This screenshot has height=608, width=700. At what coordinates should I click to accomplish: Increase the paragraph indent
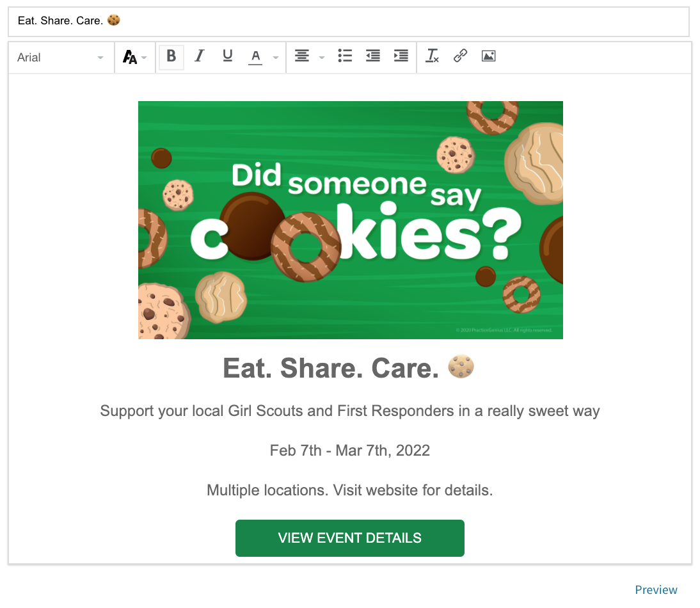pos(401,56)
